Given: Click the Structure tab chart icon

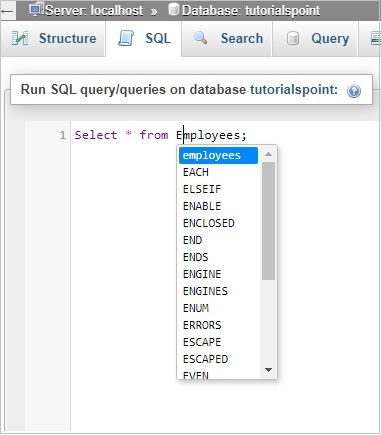Looking at the screenshot, I should 20,38.
